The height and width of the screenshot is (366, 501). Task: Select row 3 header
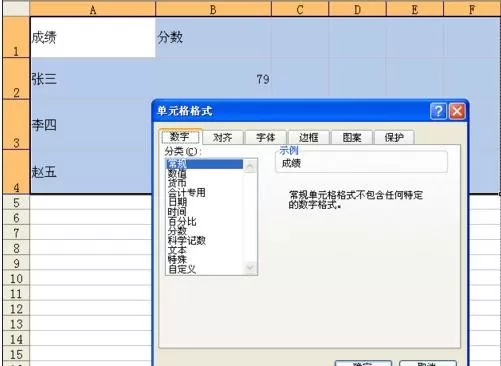[x=16, y=125]
